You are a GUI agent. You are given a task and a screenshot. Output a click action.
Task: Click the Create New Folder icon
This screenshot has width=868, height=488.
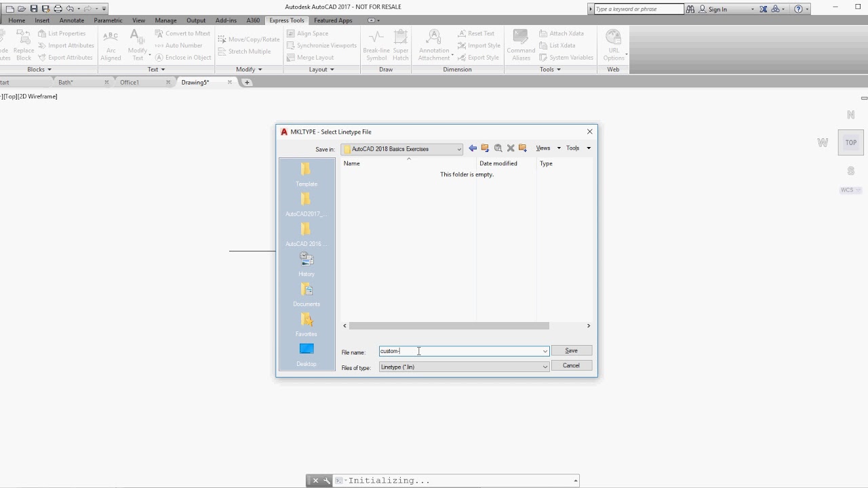pos(523,148)
